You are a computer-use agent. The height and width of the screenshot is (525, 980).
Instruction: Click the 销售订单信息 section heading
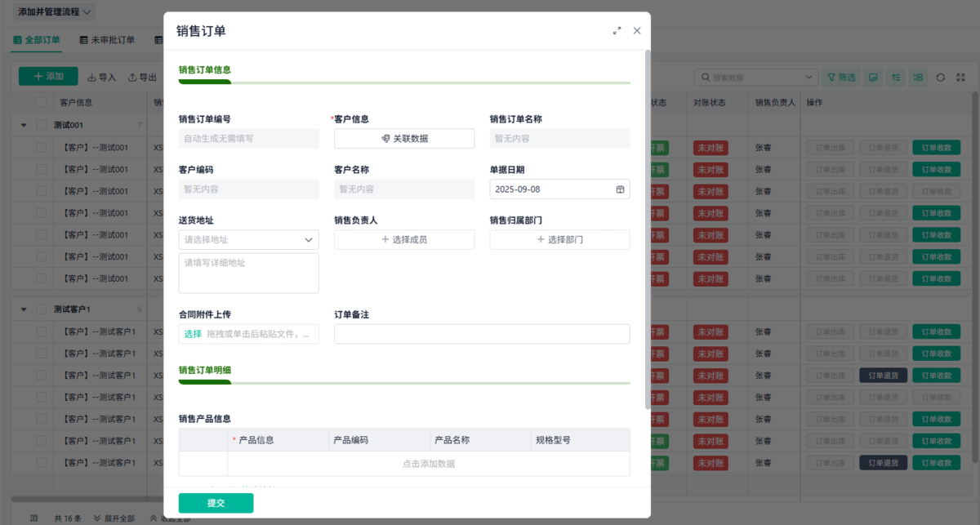(x=204, y=70)
